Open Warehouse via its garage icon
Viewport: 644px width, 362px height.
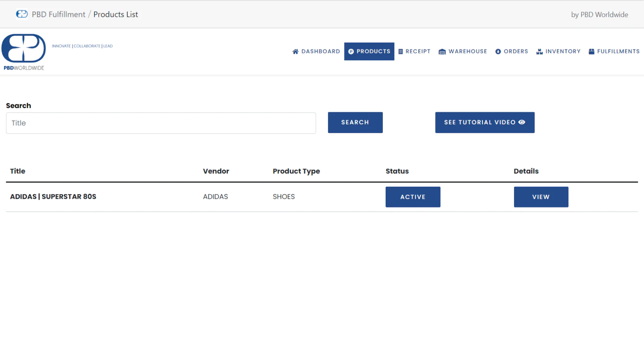pyautogui.click(x=442, y=51)
